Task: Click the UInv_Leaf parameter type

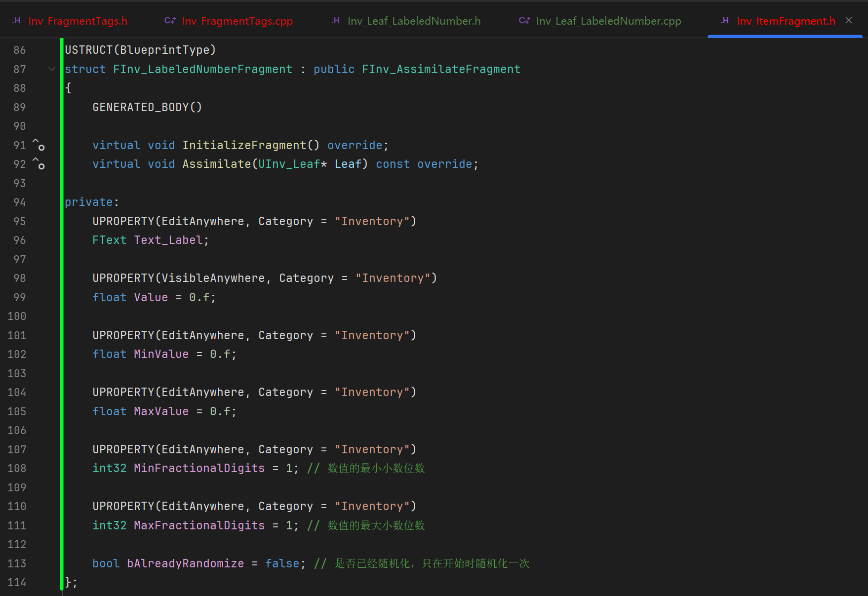Action: pos(289,164)
